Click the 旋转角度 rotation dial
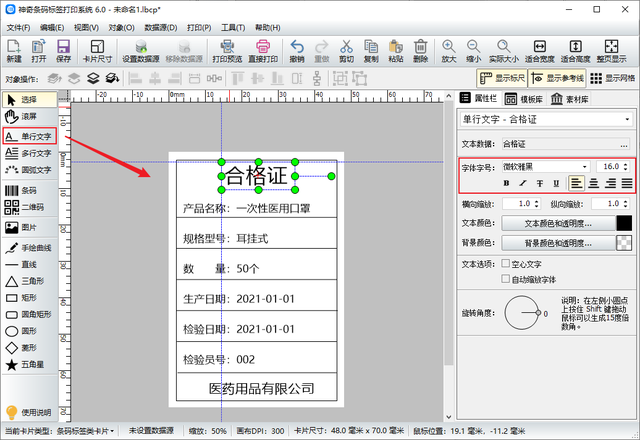 point(522,313)
